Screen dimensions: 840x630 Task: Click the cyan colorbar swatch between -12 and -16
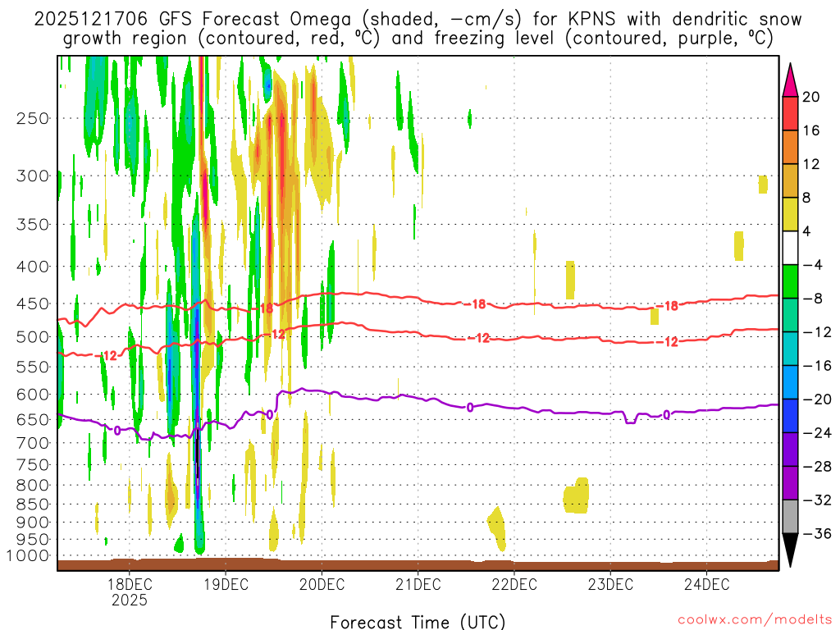pyautogui.click(x=790, y=349)
